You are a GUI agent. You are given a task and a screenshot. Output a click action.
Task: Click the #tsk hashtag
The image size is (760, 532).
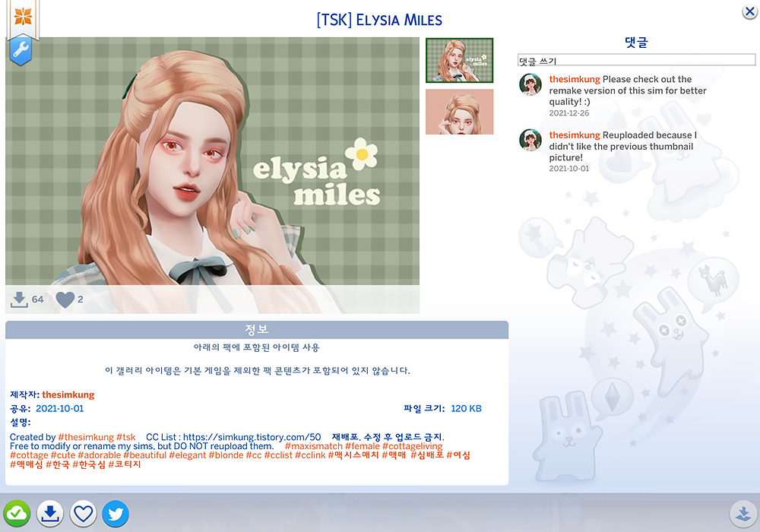click(x=126, y=437)
